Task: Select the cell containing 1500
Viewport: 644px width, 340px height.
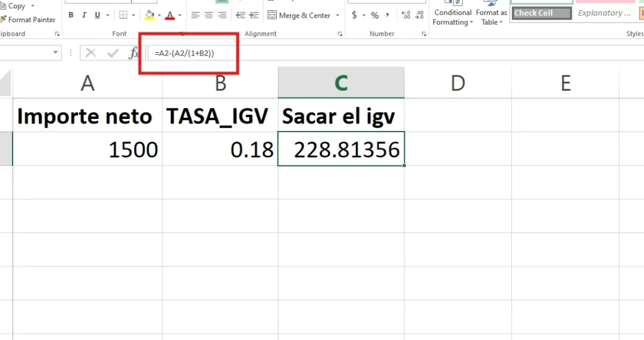Action: (x=87, y=149)
